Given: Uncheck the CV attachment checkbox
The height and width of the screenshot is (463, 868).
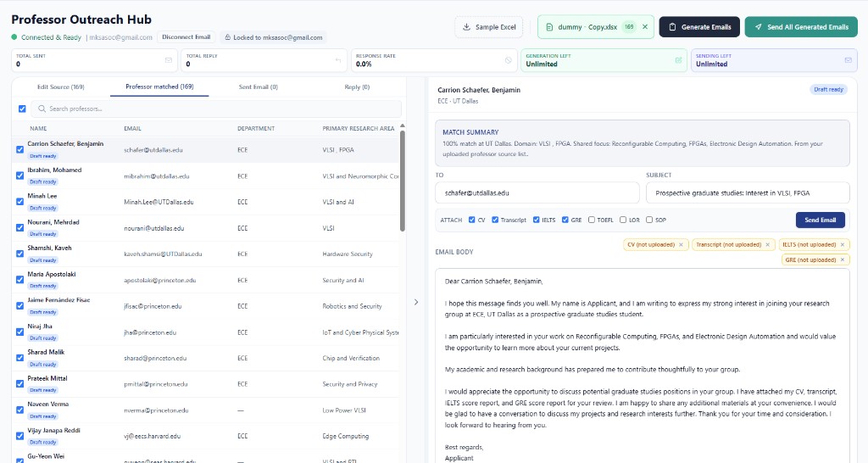Looking at the screenshot, I should pyautogui.click(x=471, y=220).
